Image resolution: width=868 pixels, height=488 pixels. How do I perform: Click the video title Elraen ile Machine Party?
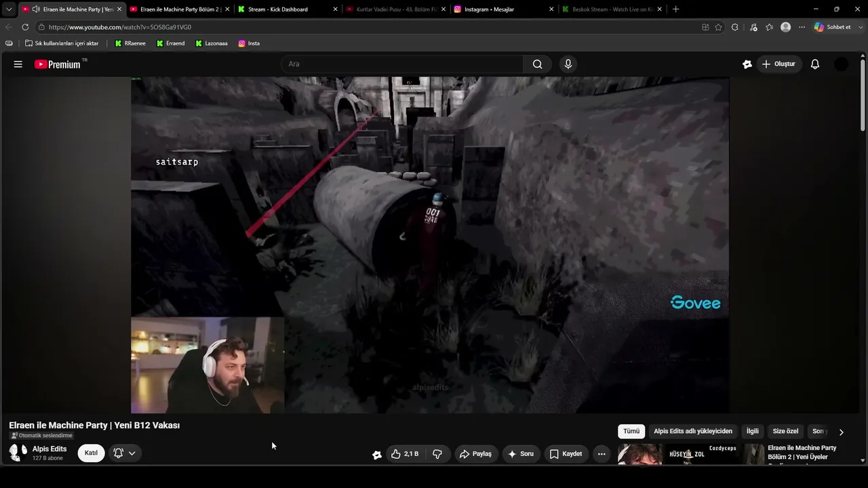tap(94, 425)
